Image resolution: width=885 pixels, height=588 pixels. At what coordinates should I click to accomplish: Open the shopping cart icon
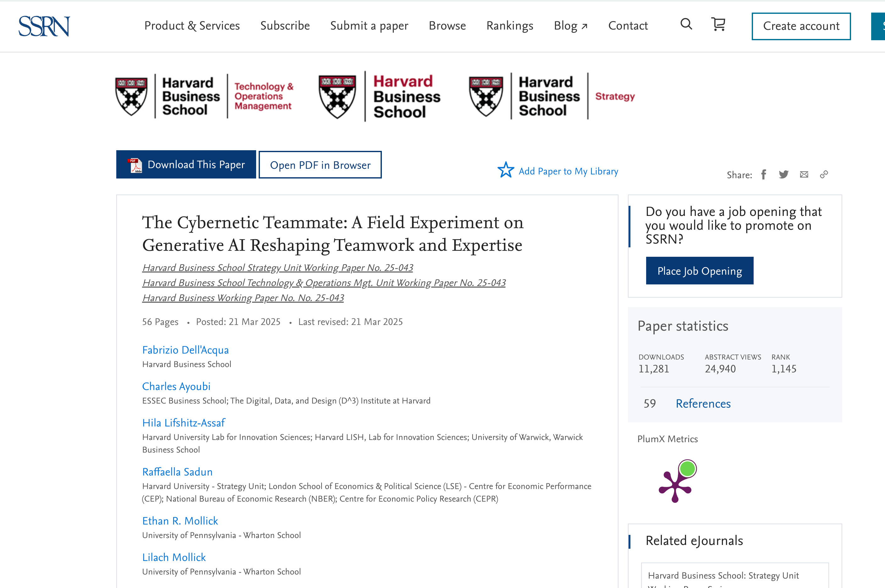(x=718, y=25)
